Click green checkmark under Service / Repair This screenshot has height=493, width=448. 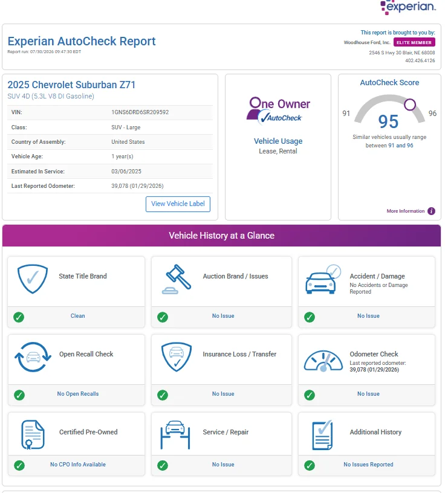163,465
